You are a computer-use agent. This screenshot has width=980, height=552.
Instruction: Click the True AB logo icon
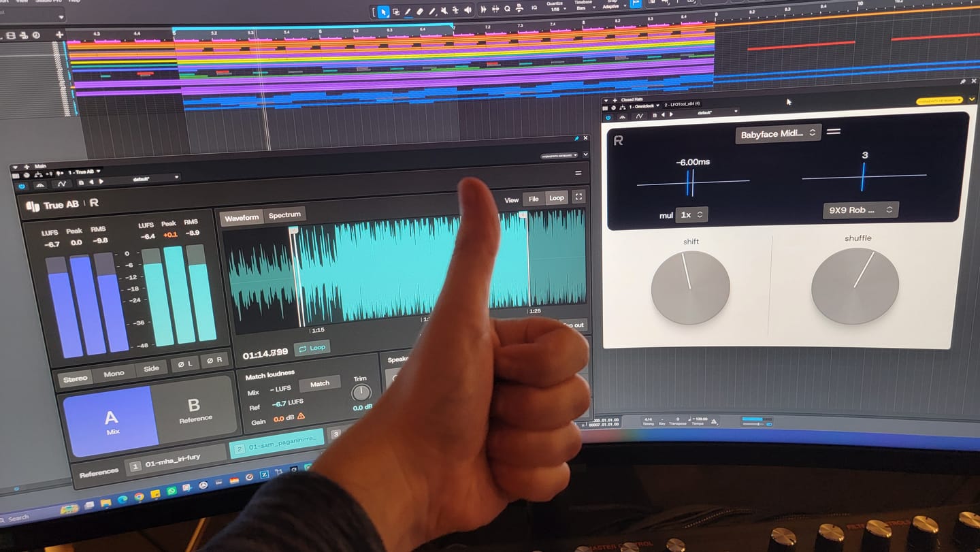coord(33,206)
